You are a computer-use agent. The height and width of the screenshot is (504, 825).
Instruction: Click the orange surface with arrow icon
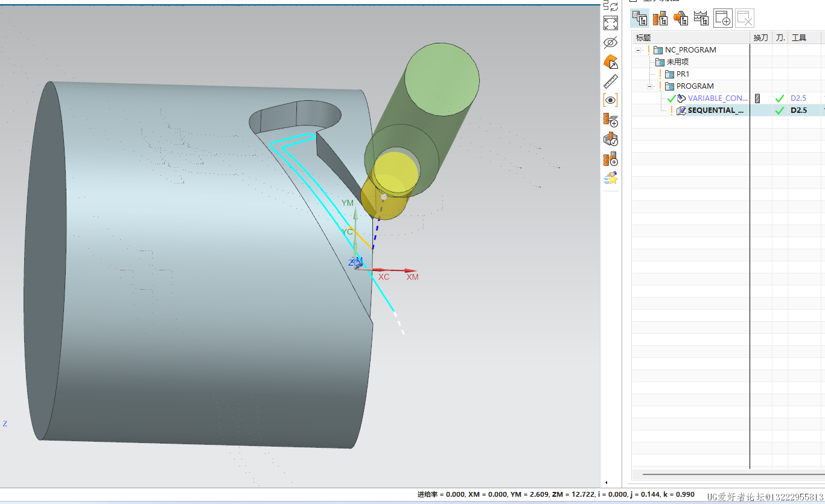tap(611, 62)
